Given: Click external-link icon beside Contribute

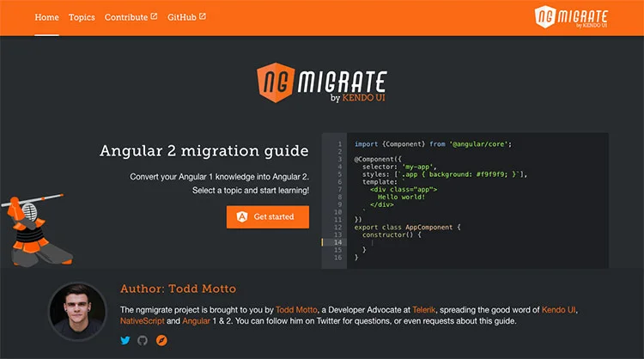Looking at the screenshot, I should pos(154,16).
